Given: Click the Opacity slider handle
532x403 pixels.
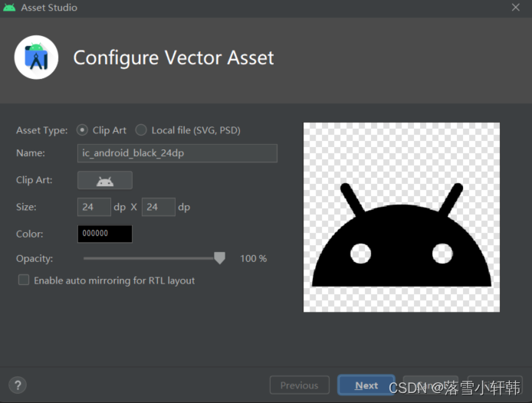Looking at the screenshot, I should 219,258.
